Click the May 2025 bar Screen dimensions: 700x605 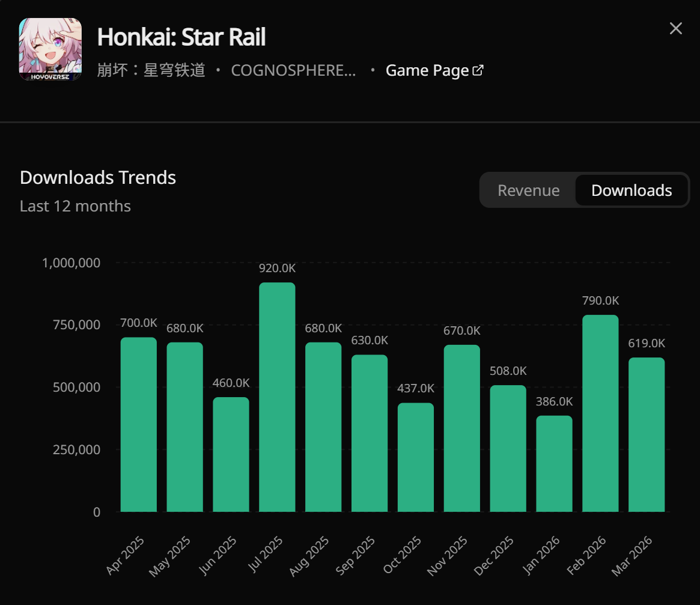[185, 427]
